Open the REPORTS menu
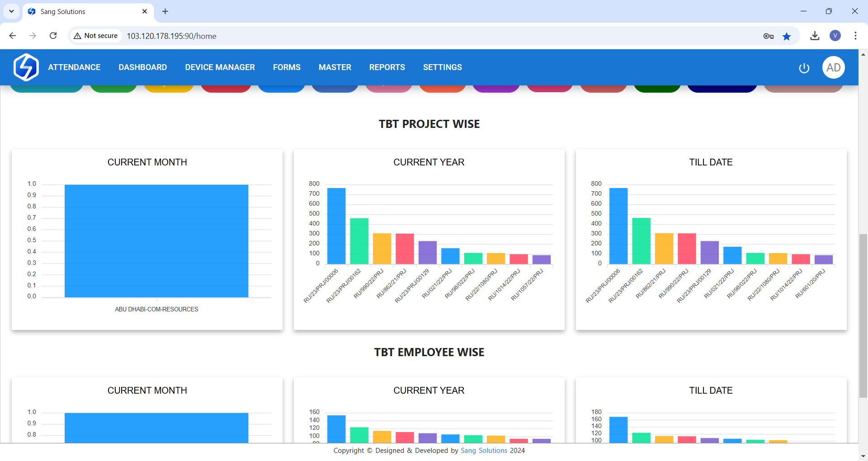The width and height of the screenshot is (868, 461). click(x=387, y=67)
